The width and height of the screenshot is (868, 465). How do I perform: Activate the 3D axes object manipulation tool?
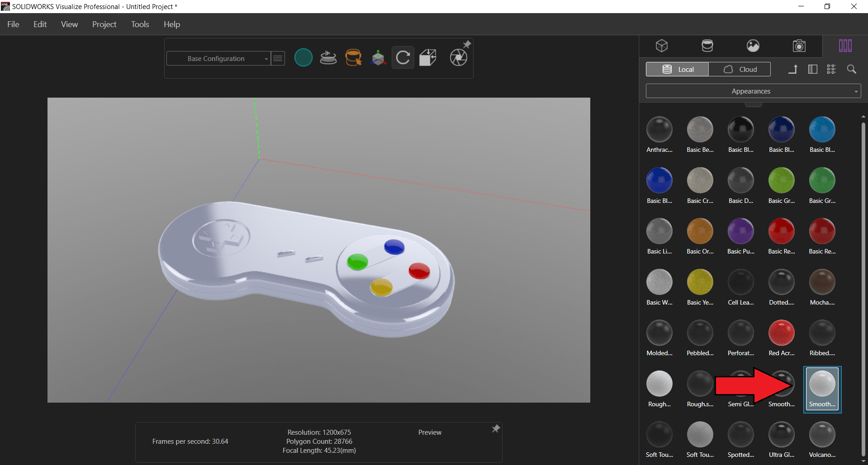[378, 58]
